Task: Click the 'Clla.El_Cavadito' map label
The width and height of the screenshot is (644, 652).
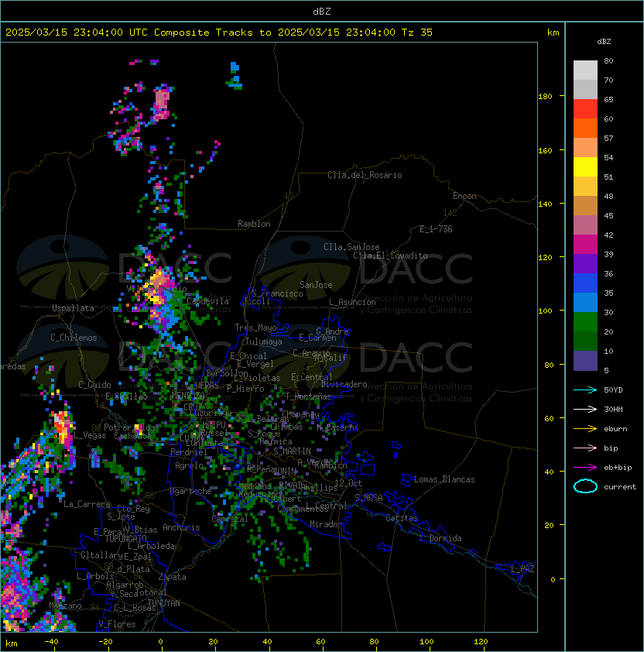Action: pos(390,256)
